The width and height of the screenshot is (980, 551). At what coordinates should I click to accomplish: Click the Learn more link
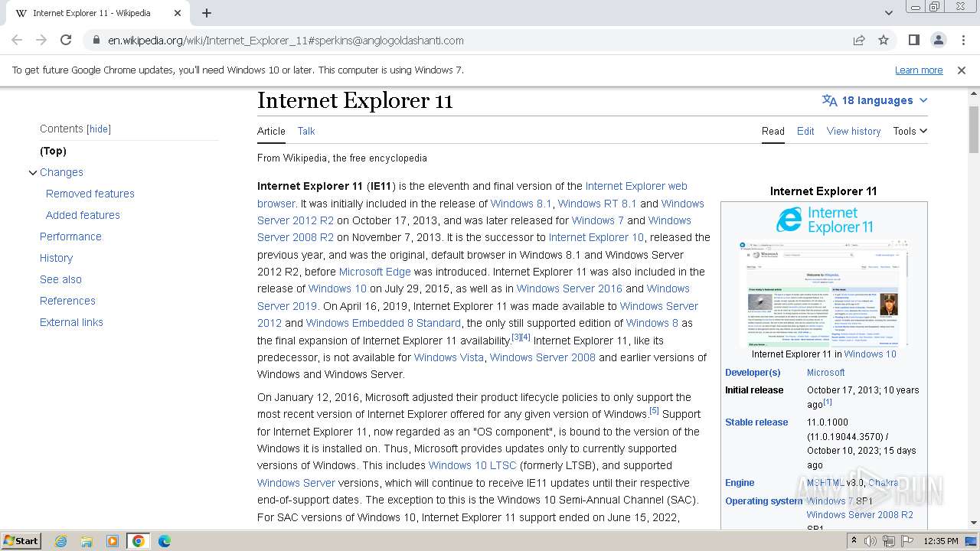pyautogui.click(x=919, y=70)
